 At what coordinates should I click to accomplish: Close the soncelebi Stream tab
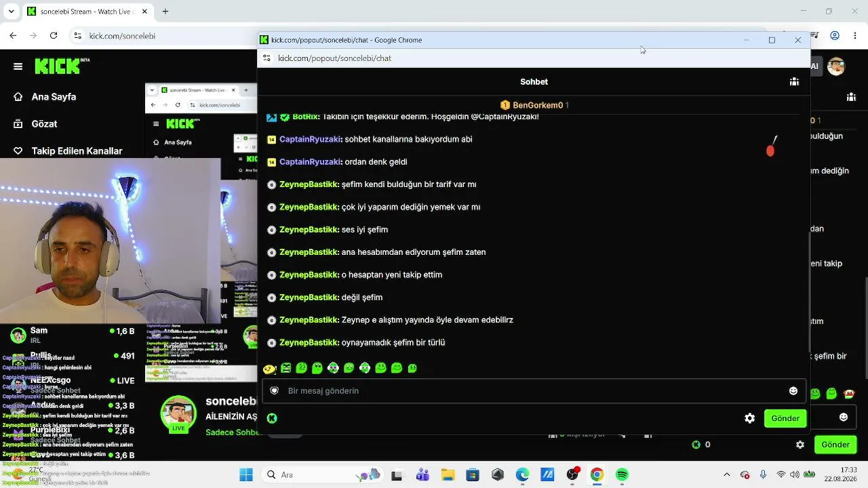pyautogui.click(x=143, y=12)
